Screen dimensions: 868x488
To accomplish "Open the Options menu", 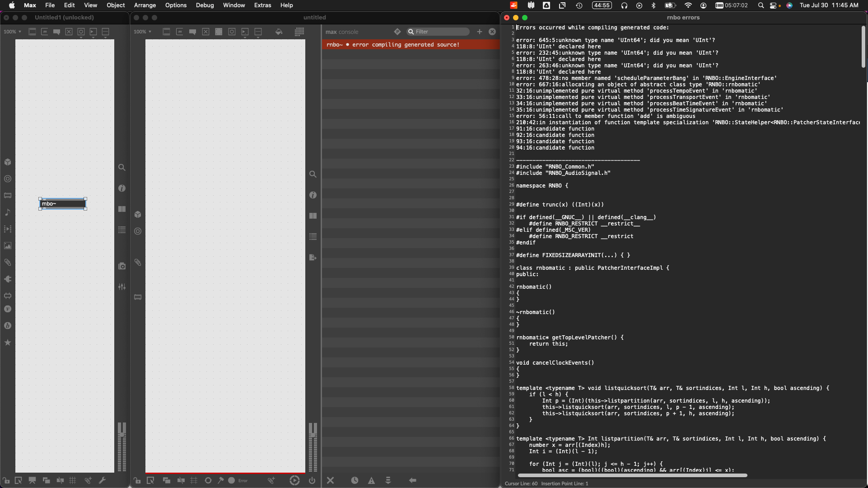I will tap(176, 5).
